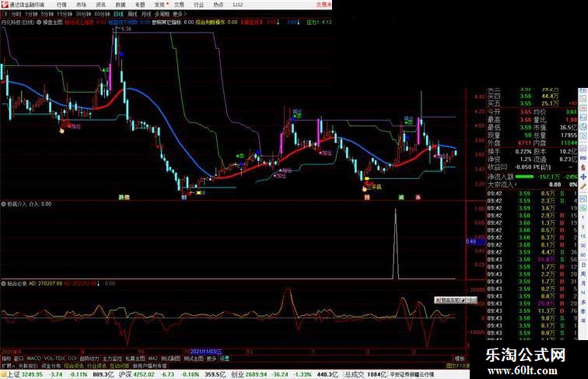588x379 pixels.
Task: Switch chart to 5分钟 period
Action: click(x=47, y=14)
